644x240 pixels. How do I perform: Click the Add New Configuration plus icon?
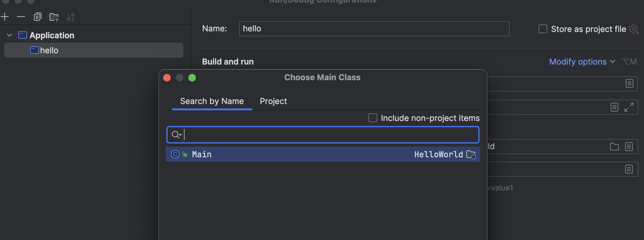click(5, 17)
